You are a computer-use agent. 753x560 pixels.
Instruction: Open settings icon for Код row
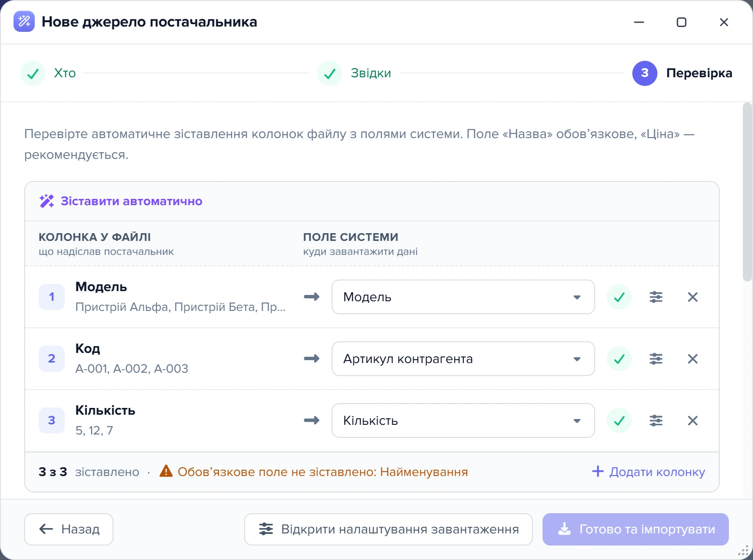coord(656,359)
